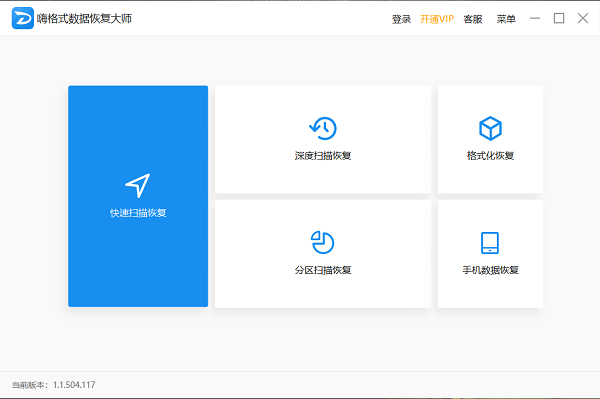Open the 格式化恢复 label

pyautogui.click(x=490, y=156)
